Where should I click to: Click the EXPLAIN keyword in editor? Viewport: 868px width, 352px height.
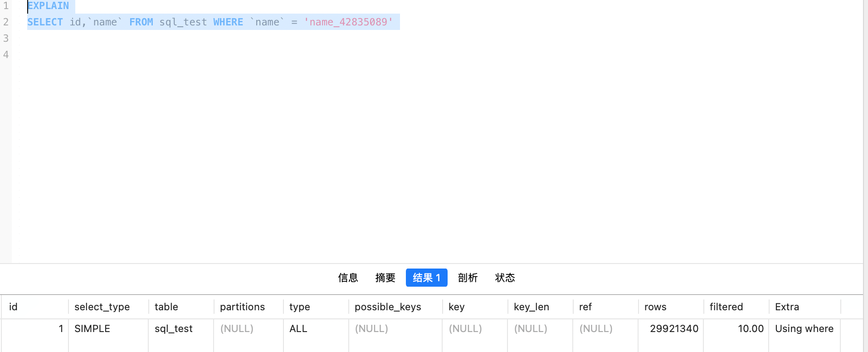pos(48,6)
